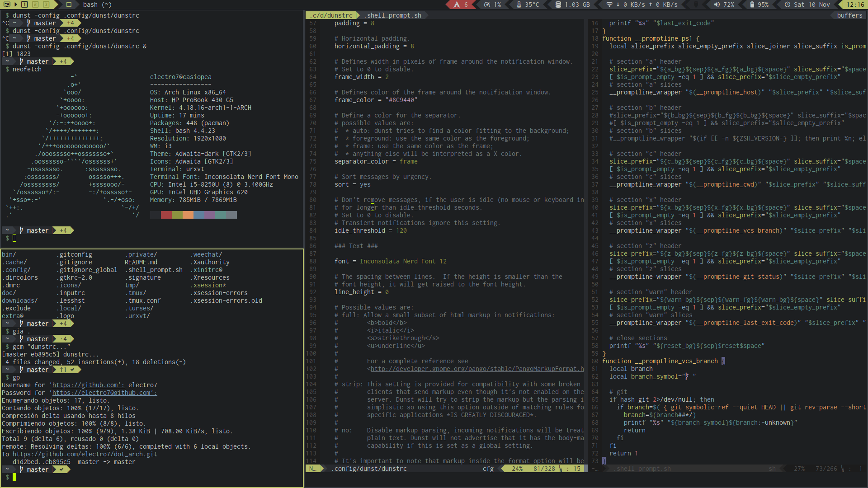
Task: Click the CPU usage gauge icon
Action: [x=487, y=5]
